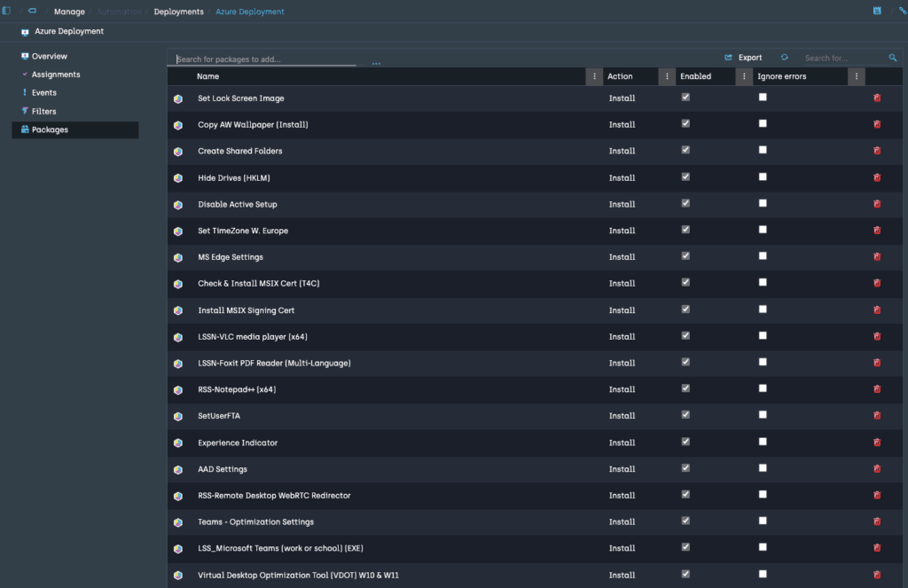Open the Action column options menu
Screen dimensions: 908x588
pyautogui.click(x=666, y=77)
